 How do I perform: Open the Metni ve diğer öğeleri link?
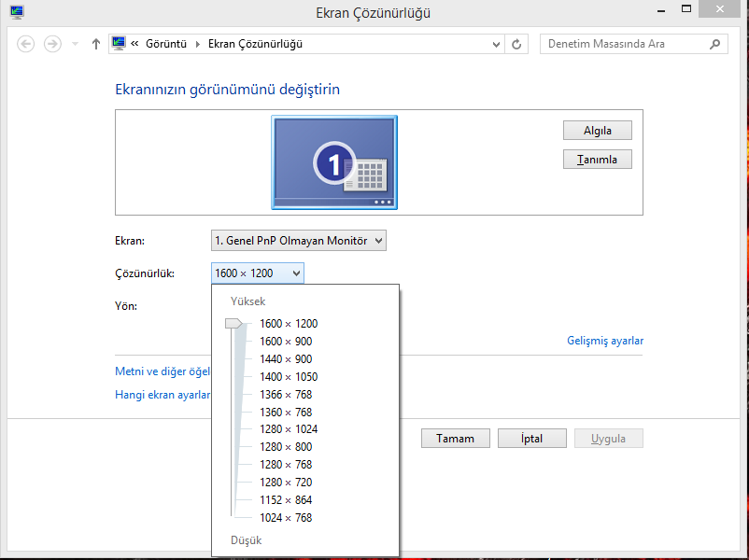[x=163, y=371]
